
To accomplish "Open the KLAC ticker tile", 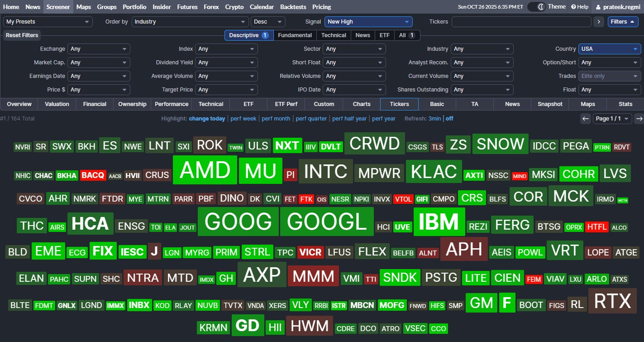I will pos(434,172).
